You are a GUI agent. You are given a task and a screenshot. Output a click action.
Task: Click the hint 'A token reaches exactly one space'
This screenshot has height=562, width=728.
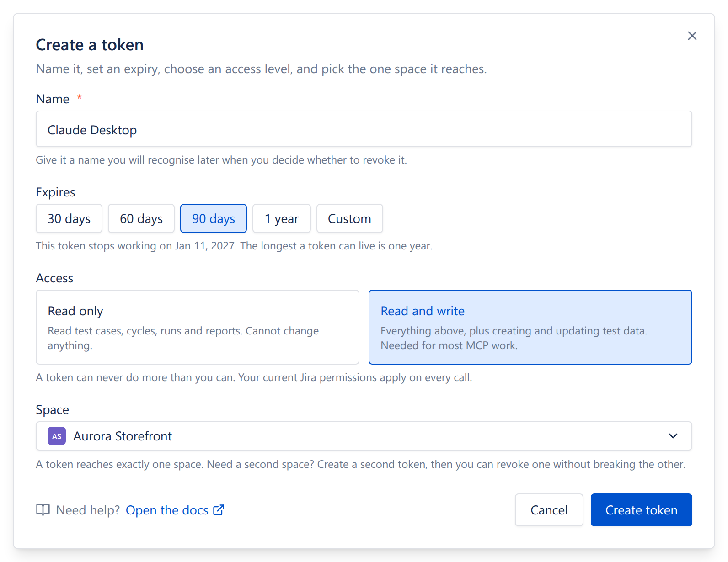coord(120,464)
